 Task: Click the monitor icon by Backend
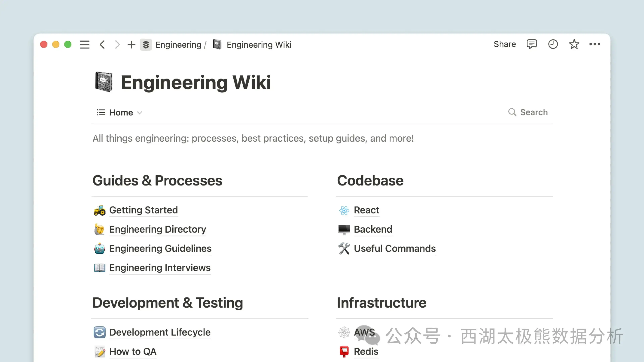(344, 230)
